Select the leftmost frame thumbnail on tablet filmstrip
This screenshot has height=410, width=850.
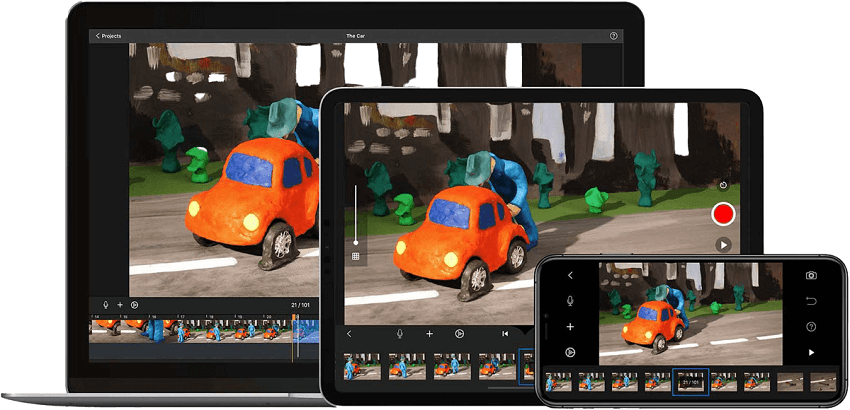362,366
